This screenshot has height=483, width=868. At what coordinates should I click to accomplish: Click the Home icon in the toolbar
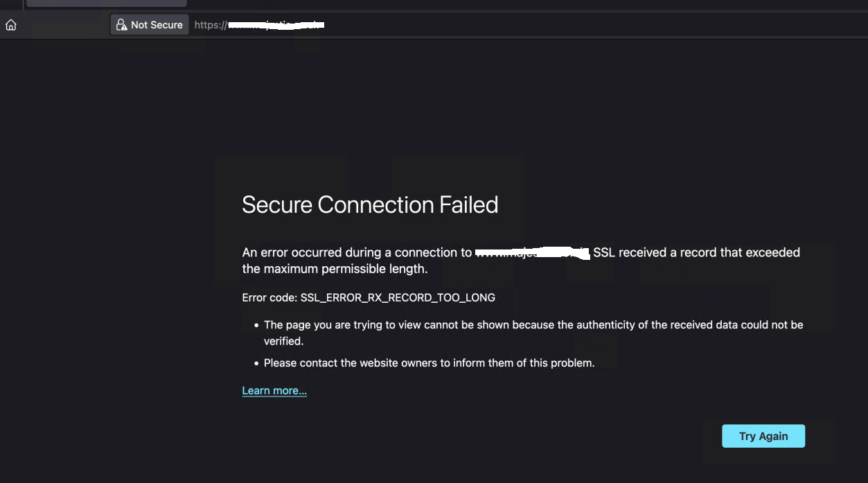click(x=11, y=25)
